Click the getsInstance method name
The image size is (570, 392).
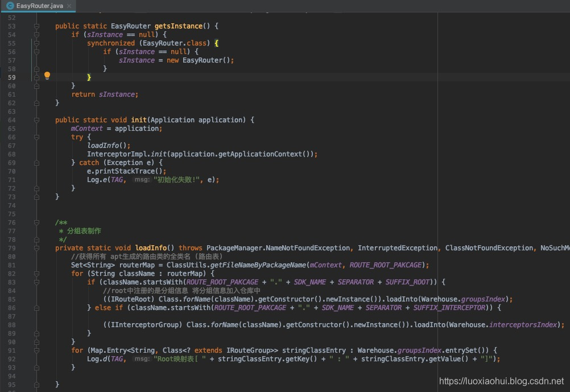click(x=179, y=26)
